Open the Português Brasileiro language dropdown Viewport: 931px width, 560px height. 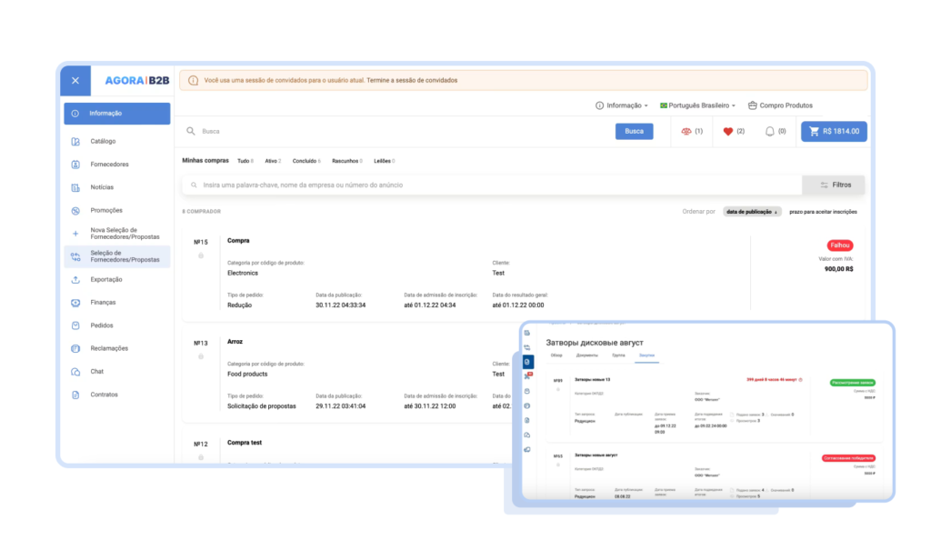[697, 105]
